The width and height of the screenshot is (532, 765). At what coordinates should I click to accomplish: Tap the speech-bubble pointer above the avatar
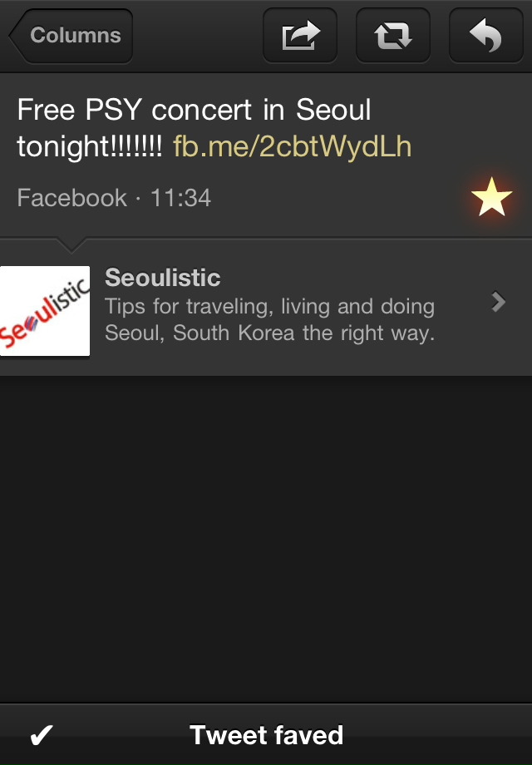click(x=71, y=245)
